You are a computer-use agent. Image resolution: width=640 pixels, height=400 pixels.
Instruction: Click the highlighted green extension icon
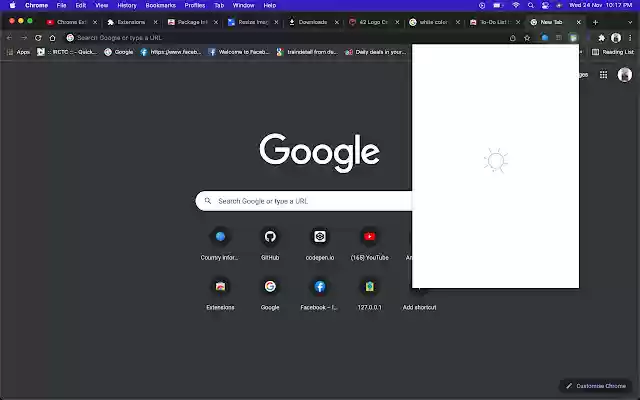coord(573,38)
